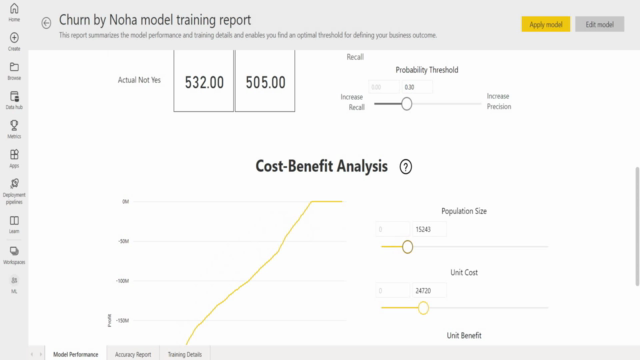Switch to Model Performance tab

[x=76, y=354]
